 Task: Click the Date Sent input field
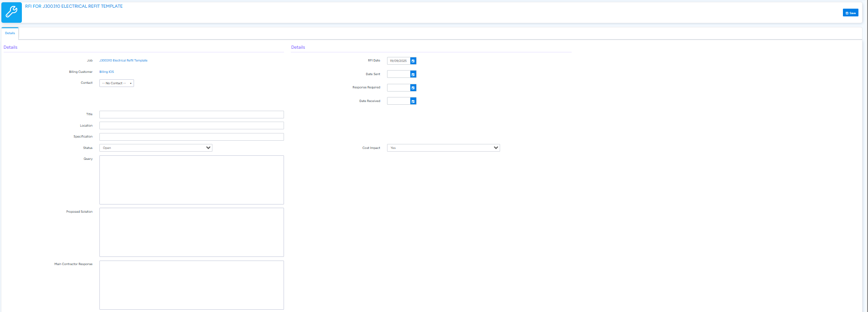(x=398, y=74)
